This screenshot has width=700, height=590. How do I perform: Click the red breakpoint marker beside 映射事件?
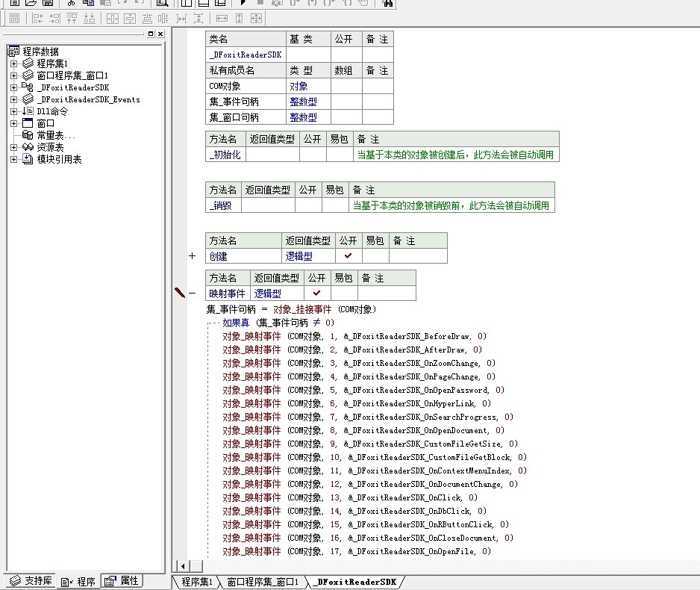pyautogui.click(x=179, y=293)
